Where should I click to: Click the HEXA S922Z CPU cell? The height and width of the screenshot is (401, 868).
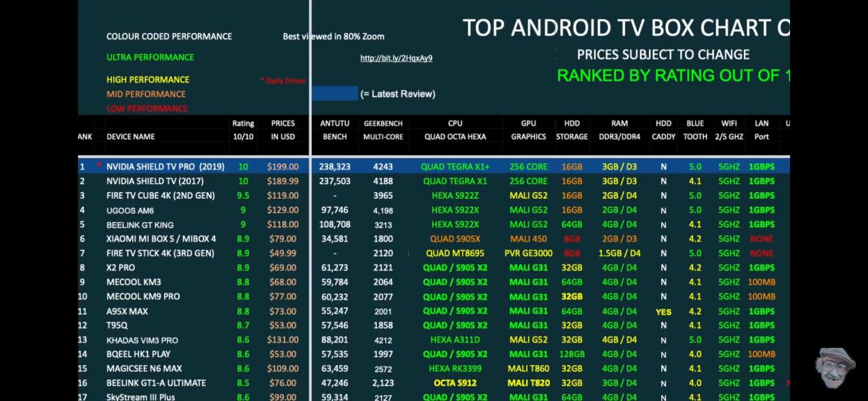455,195
